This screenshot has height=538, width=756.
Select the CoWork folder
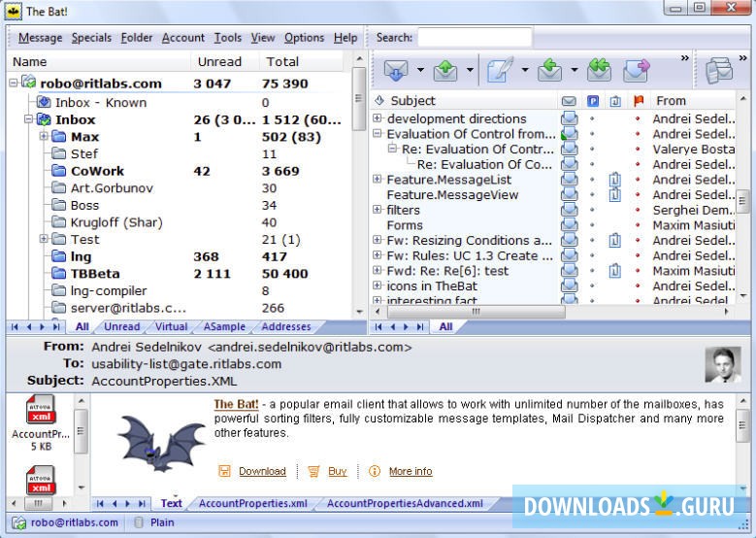point(97,171)
